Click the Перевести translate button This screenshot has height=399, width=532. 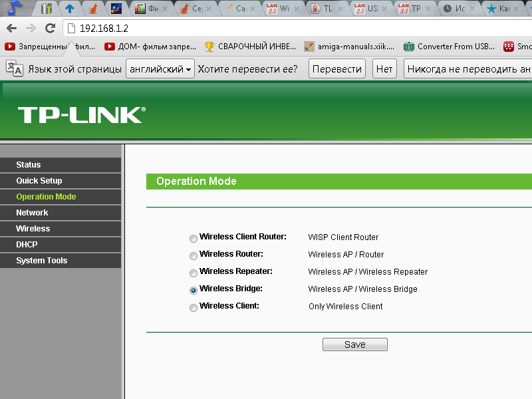337,69
